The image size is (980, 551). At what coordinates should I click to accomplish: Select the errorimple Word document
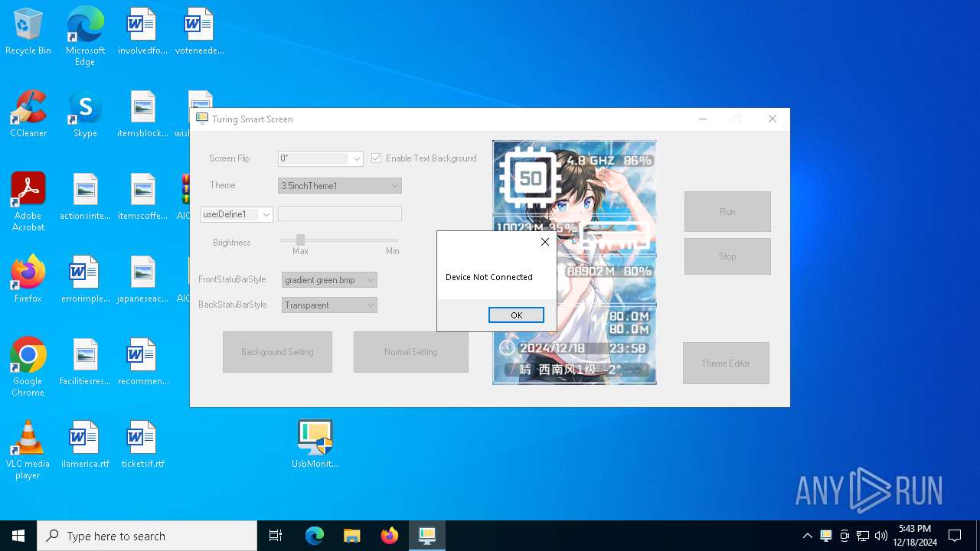(x=85, y=279)
